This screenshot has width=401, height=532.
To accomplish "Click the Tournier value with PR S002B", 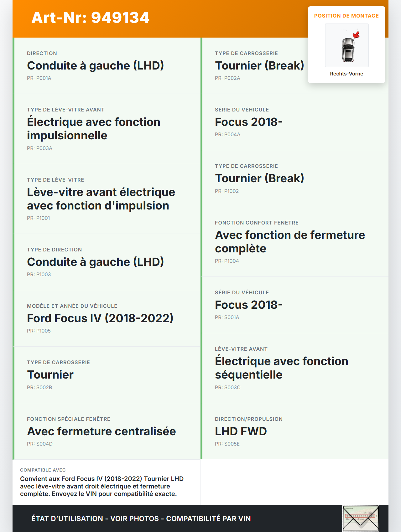I will pyautogui.click(x=50, y=374).
